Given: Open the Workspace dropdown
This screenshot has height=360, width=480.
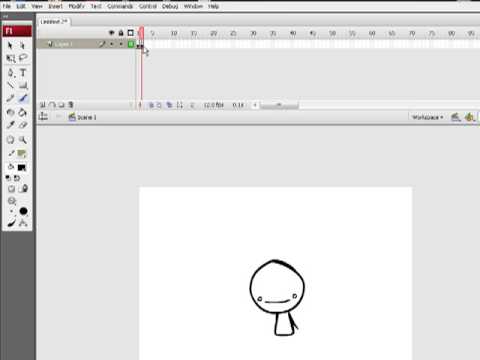Looking at the screenshot, I should tap(427, 117).
